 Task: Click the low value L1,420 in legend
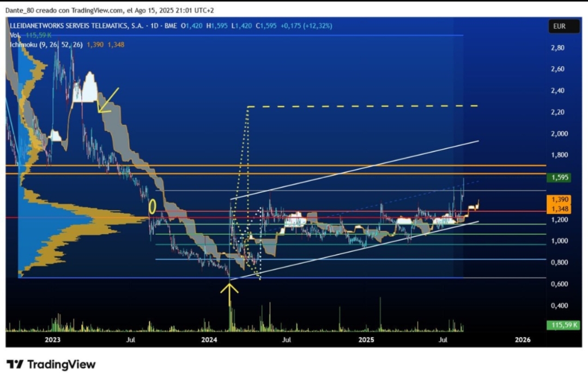(x=241, y=26)
